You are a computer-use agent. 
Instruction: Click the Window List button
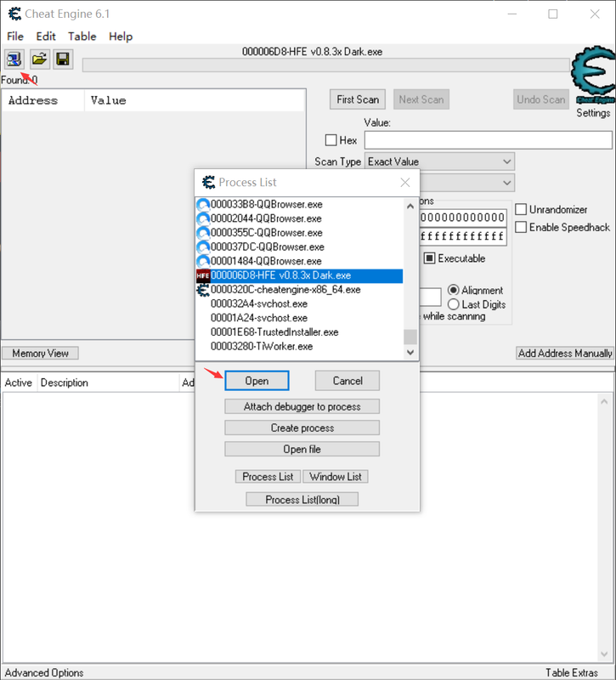(x=336, y=477)
